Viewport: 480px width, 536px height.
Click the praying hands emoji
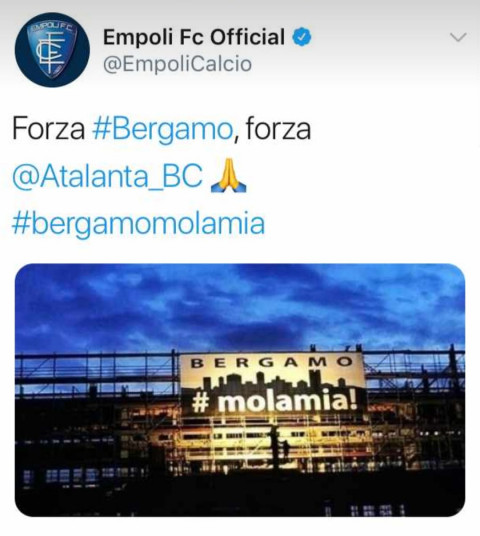coord(228,177)
